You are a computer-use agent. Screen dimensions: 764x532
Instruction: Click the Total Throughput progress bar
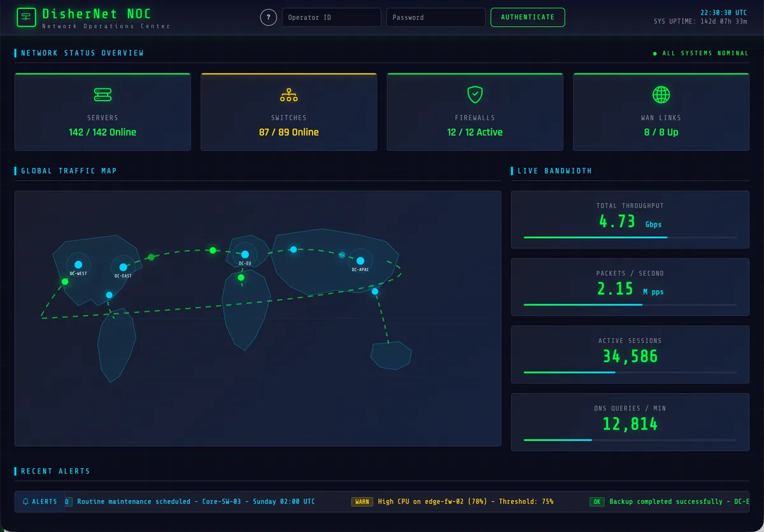(x=630, y=237)
